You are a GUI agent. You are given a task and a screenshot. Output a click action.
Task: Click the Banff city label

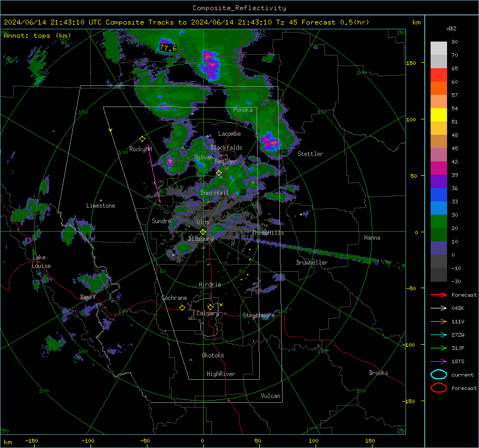coord(88,297)
